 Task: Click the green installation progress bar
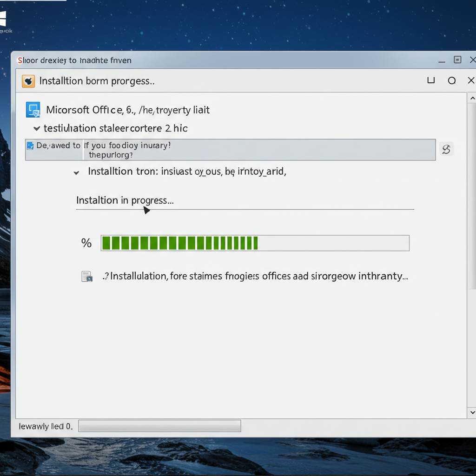(x=255, y=243)
